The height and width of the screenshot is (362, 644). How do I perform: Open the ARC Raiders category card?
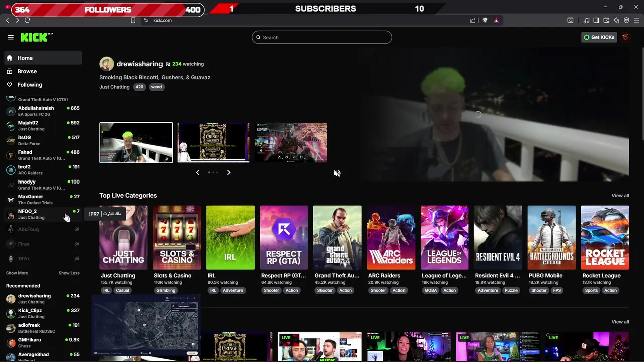click(391, 237)
